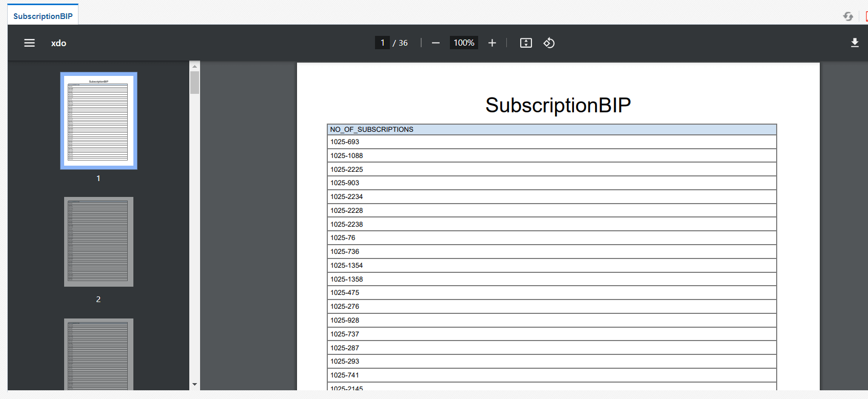Click the page 1 label under thumbnail
The width and height of the screenshot is (868, 399).
point(98,178)
